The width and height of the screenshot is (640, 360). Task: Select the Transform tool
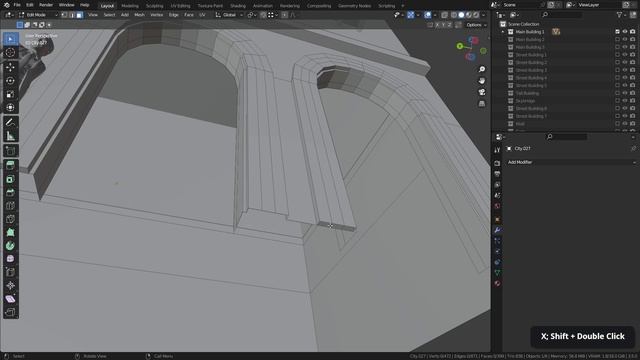11,108
